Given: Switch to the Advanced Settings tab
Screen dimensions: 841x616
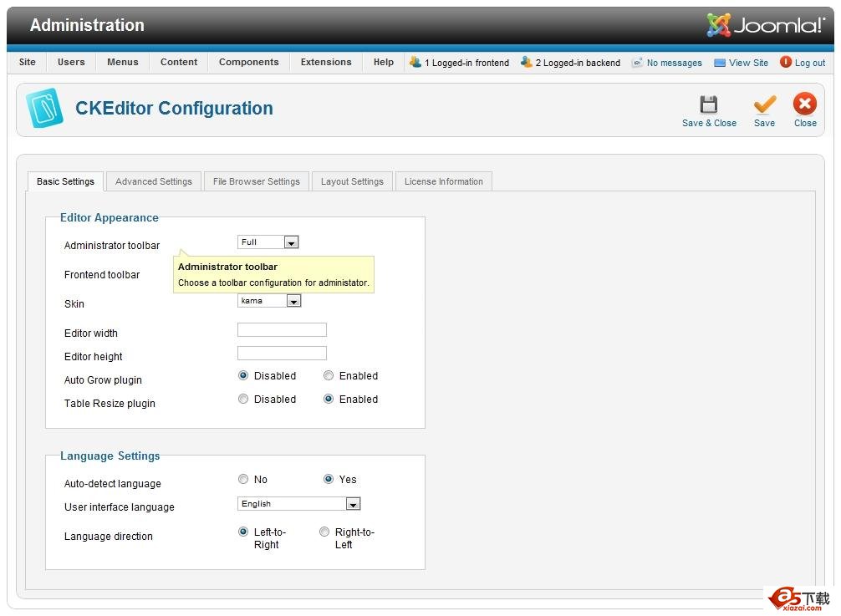Looking at the screenshot, I should (153, 181).
